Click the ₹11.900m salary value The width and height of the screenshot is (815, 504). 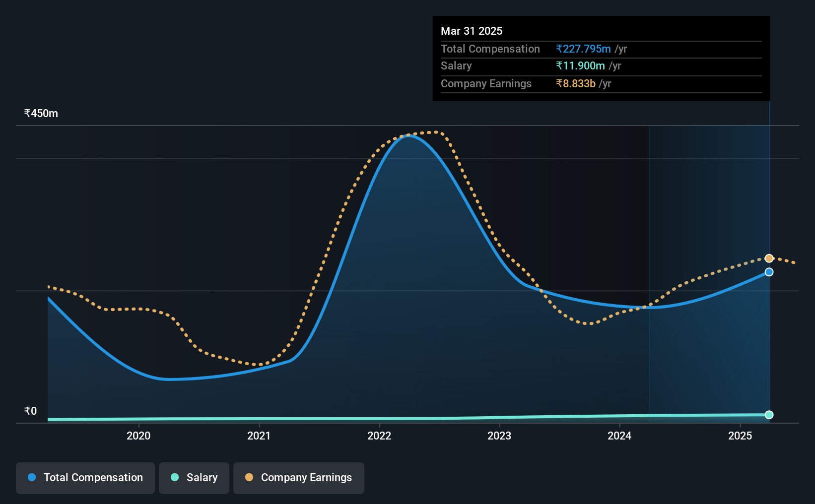[581, 65]
